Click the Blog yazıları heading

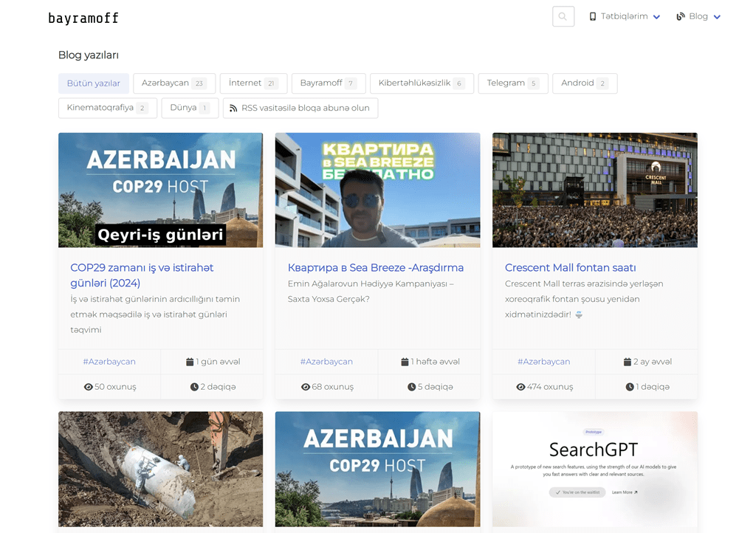pyautogui.click(x=89, y=55)
